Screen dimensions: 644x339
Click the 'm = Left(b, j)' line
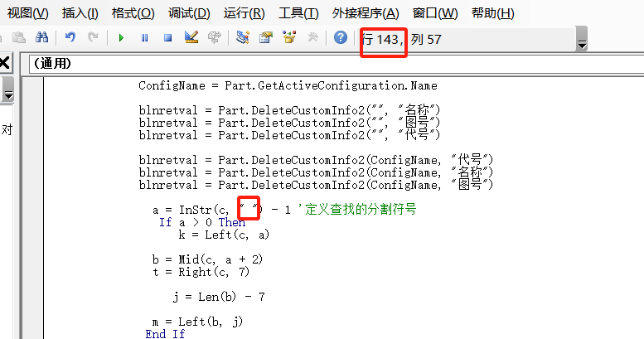tap(197, 322)
